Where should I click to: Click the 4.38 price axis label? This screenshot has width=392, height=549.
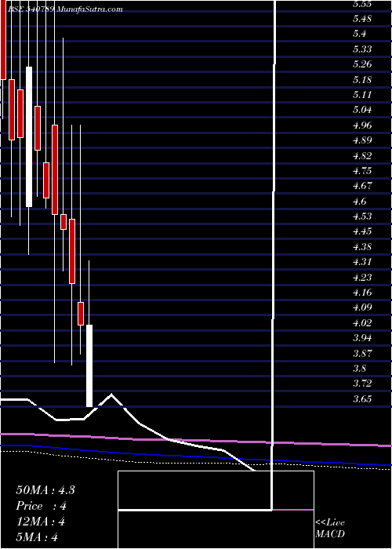tap(362, 247)
